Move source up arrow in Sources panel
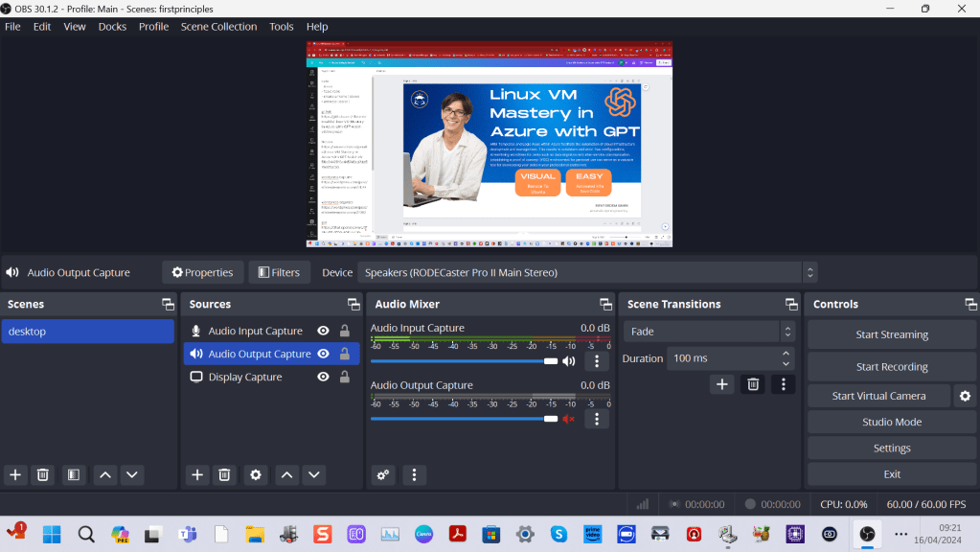 286,475
